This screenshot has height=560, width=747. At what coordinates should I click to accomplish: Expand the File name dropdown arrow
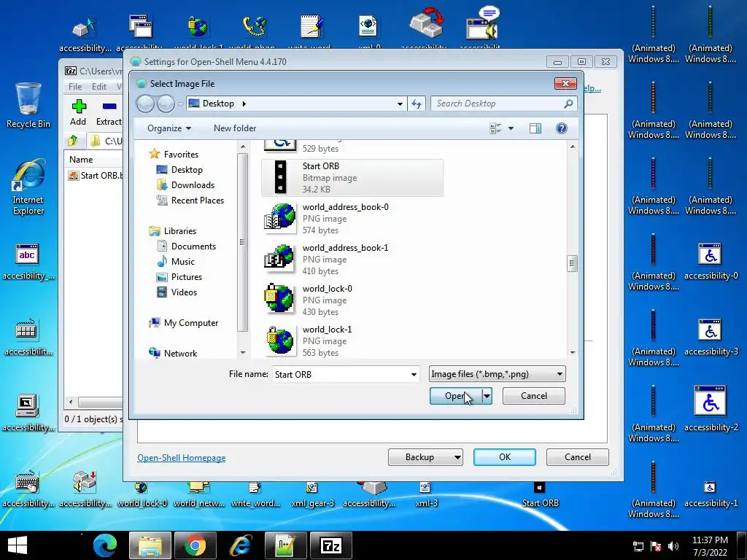[414, 375]
